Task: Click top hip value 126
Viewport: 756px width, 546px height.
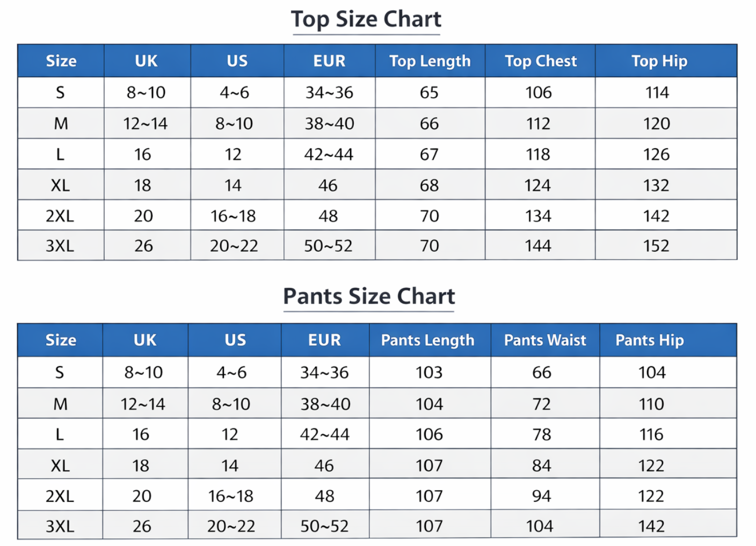Action: [x=656, y=155]
